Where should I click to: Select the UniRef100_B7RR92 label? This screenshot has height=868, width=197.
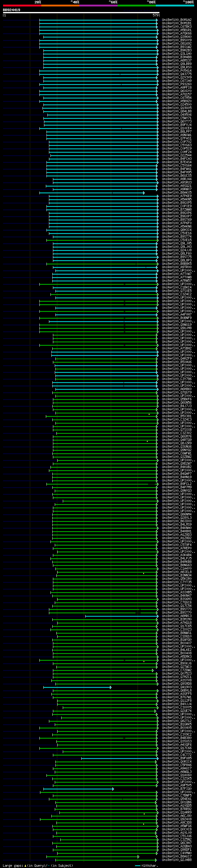177,809
